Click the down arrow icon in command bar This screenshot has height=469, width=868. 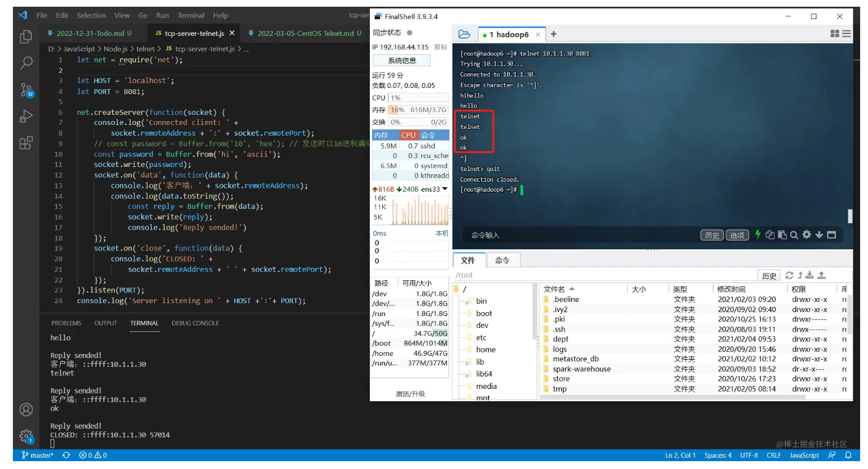tap(819, 235)
